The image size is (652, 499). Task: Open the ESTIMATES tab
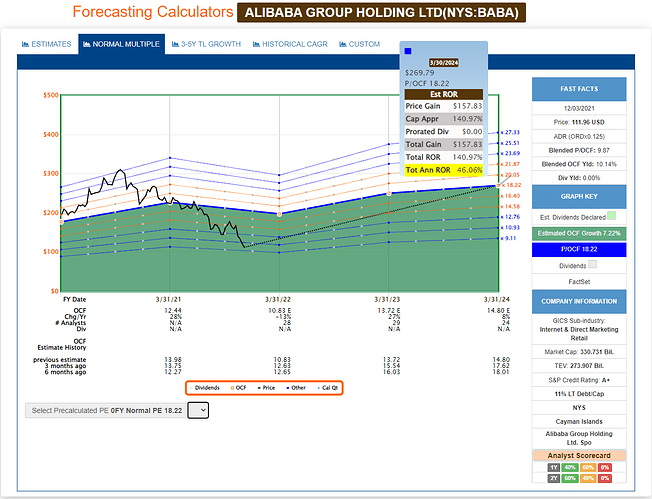coord(47,44)
